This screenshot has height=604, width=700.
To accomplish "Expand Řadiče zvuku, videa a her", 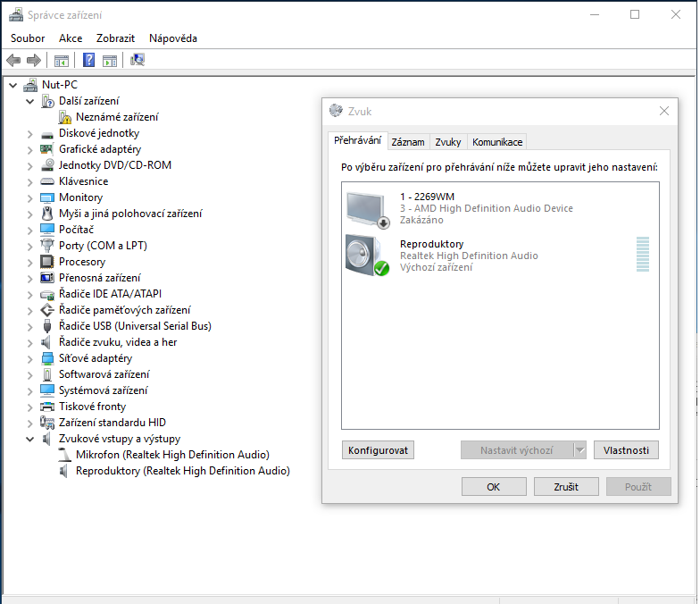I will 30,343.
